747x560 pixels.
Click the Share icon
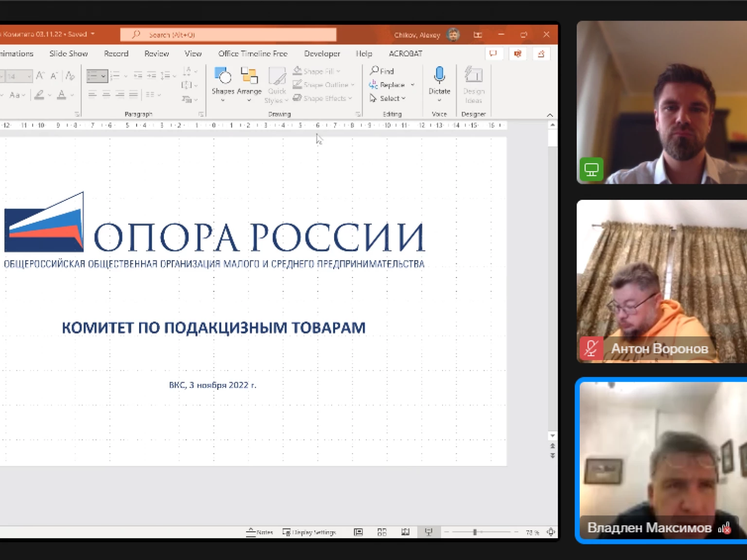[541, 53]
